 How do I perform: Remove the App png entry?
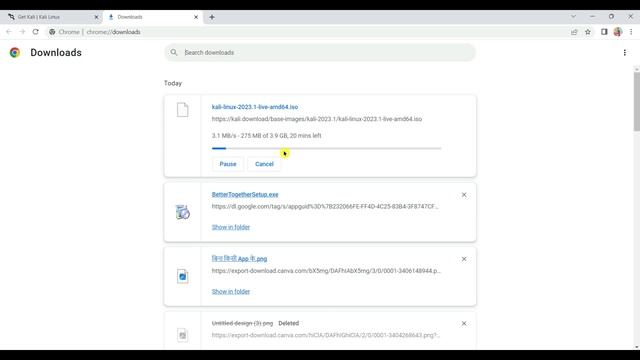click(x=464, y=259)
